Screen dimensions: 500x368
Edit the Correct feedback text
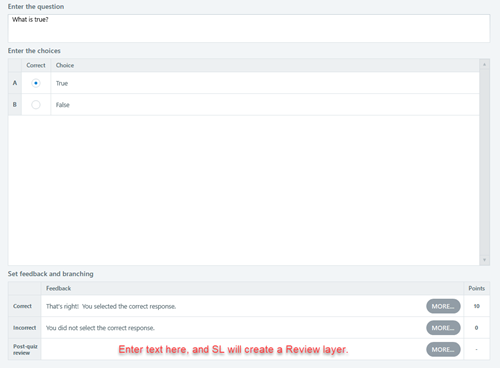(x=233, y=306)
